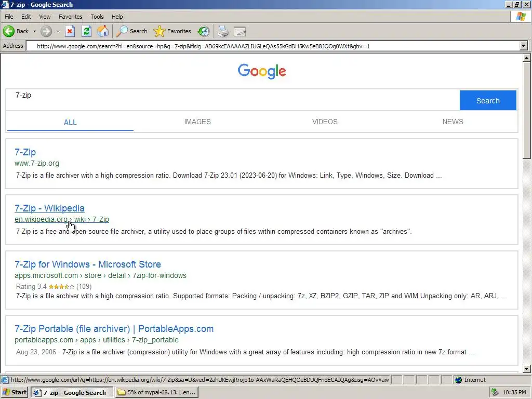Go to the Home page icon

click(x=103, y=31)
